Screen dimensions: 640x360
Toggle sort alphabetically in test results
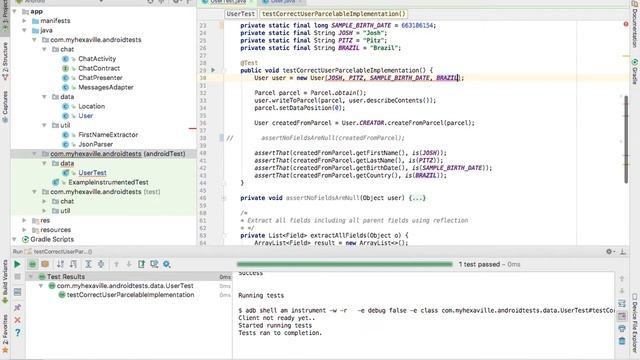[x=60, y=264]
